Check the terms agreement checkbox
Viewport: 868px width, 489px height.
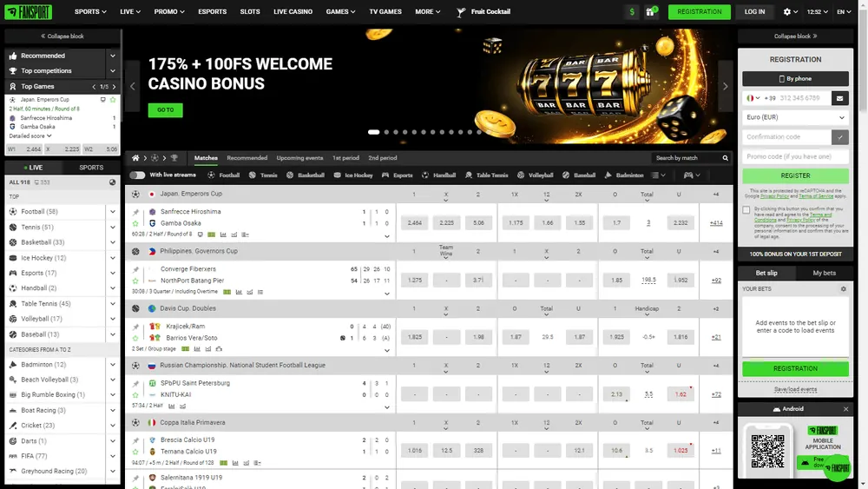click(x=746, y=210)
